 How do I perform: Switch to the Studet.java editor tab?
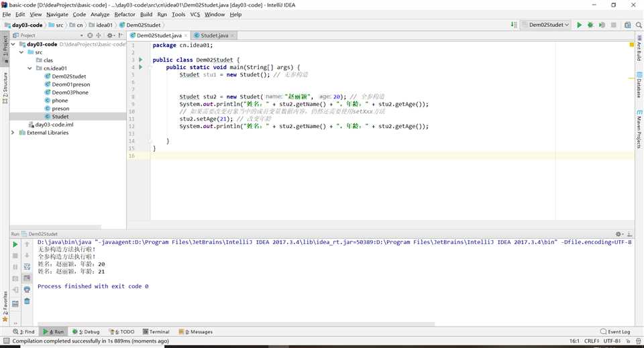(x=214, y=36)
